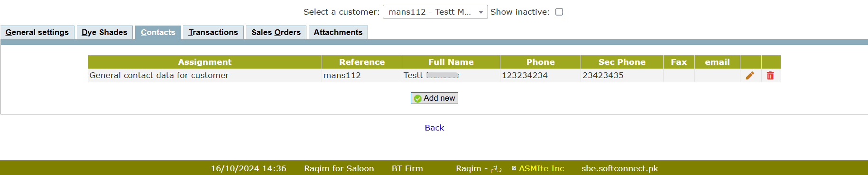Viewport: 868px width, 175px height.
Task: Click the Add new button
Action: [434, 98]
